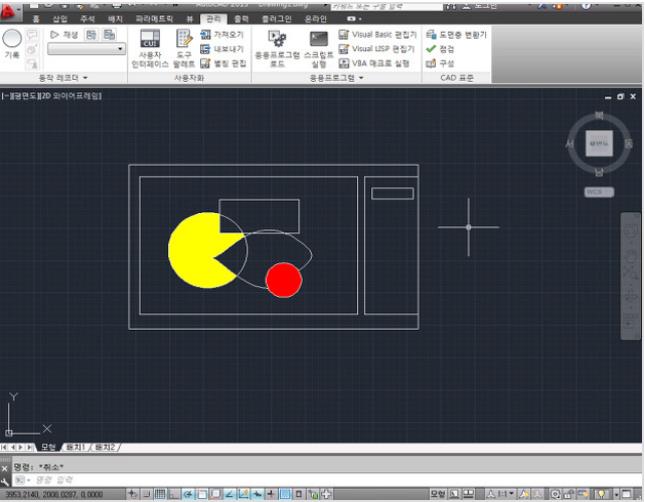
Task: Click the top search input box
Action: (x=387, y=6)
